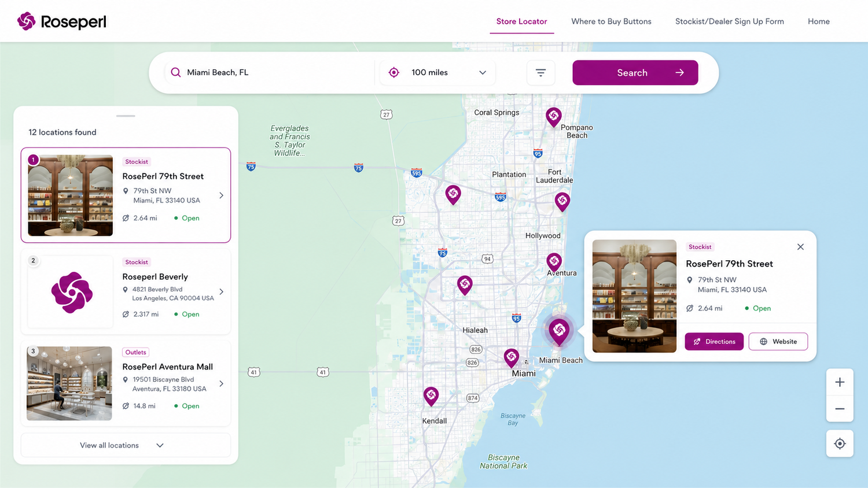Screen dimensions: 868x488
Task: Click the "Hollywood" map label
Action: tap(543, 236)
